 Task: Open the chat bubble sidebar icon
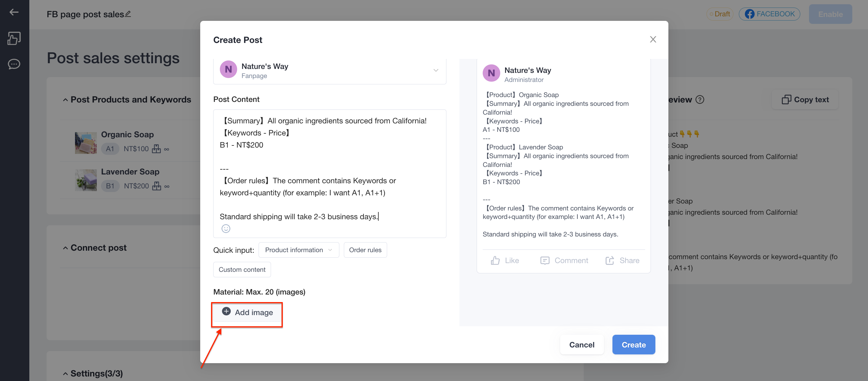coord(14,64)
